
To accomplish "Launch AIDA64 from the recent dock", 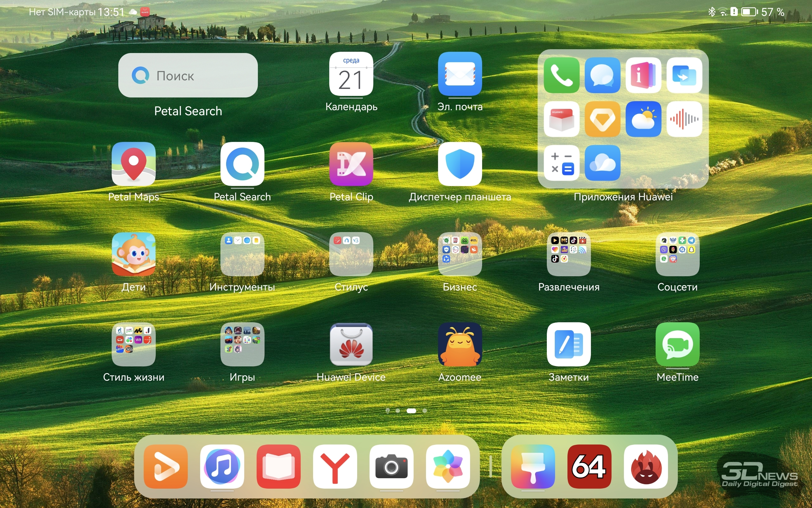I will (589, 466).
